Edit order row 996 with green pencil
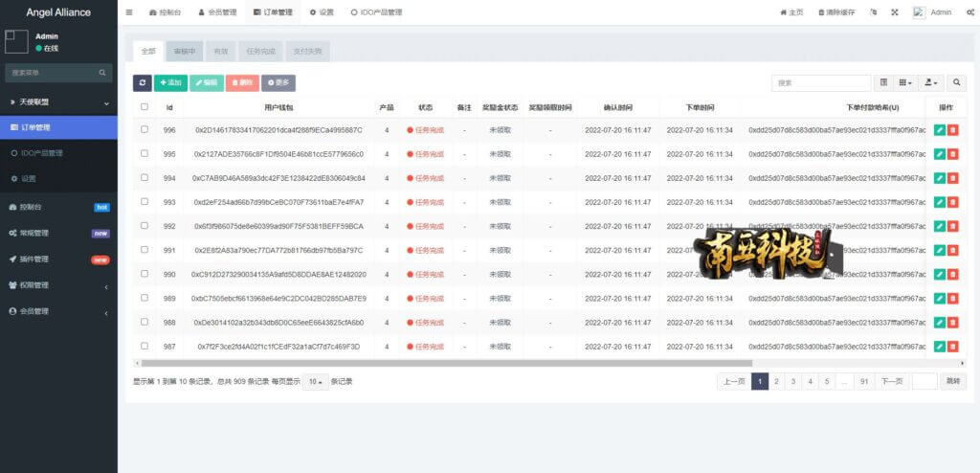 pos(940,130)
